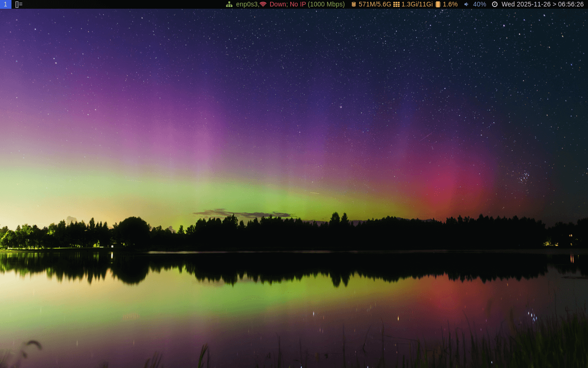Select workspace tag 1
This screenshot has height=368, width=588.
[x=6, y=4]
